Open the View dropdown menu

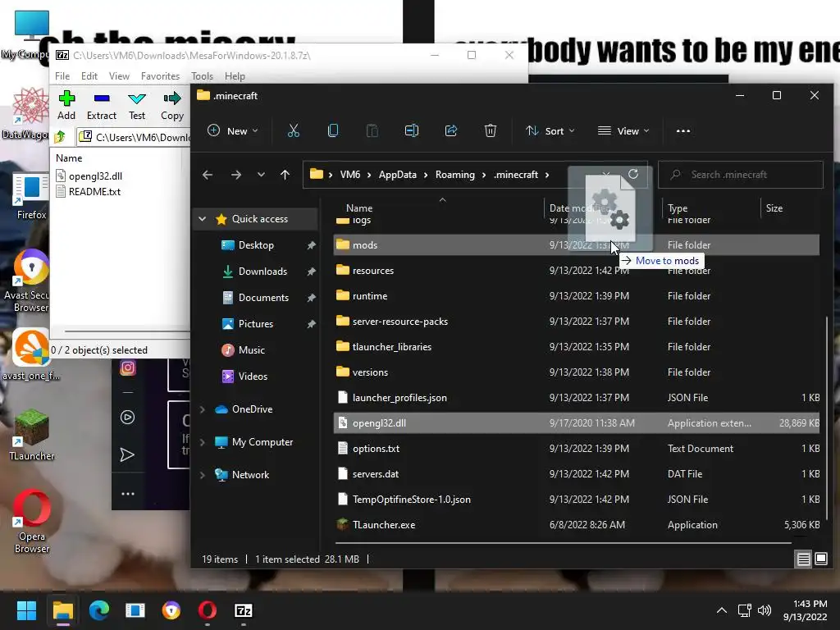click(x=623, y=130)
